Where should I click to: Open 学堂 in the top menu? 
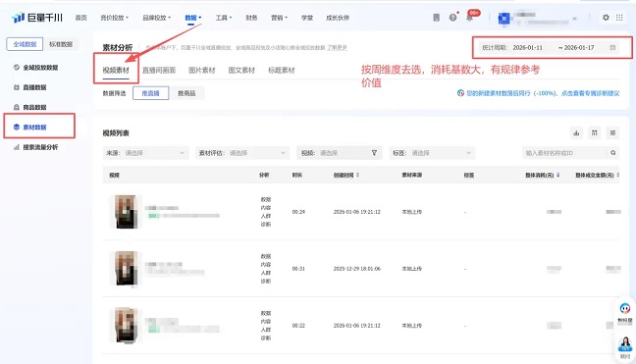pos(307,18)
